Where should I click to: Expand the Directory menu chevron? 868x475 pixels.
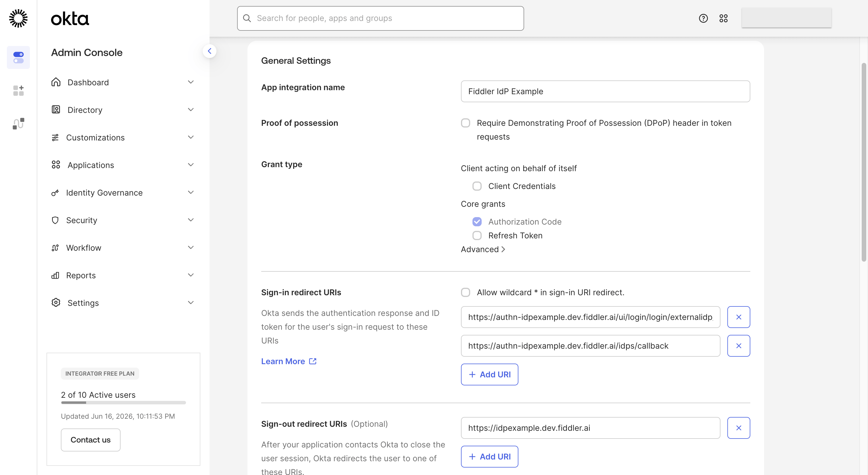191,110
